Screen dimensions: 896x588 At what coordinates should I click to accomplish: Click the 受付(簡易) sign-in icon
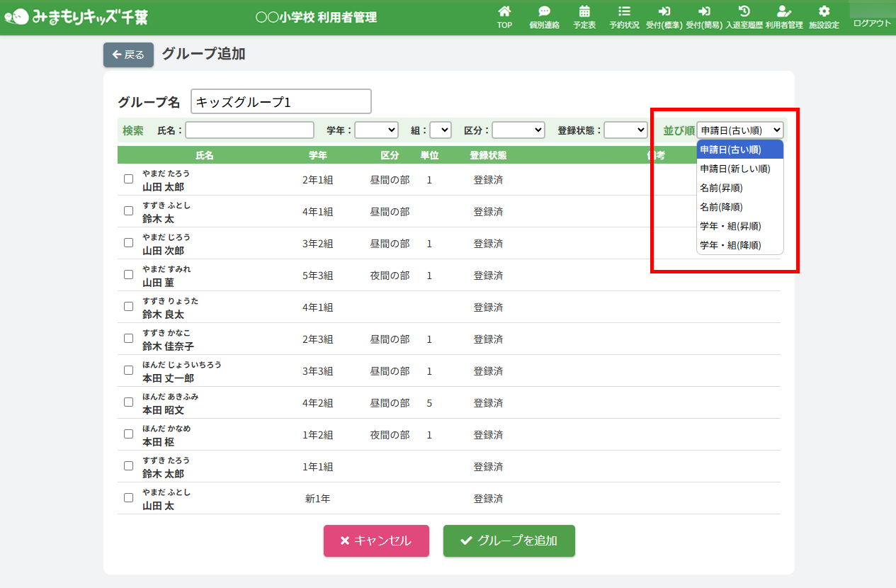704,11
